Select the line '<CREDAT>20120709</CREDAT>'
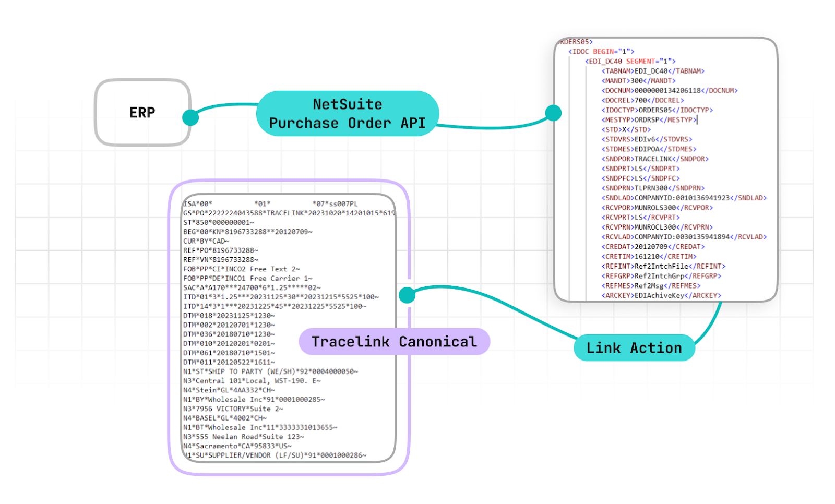 point(653,247)
